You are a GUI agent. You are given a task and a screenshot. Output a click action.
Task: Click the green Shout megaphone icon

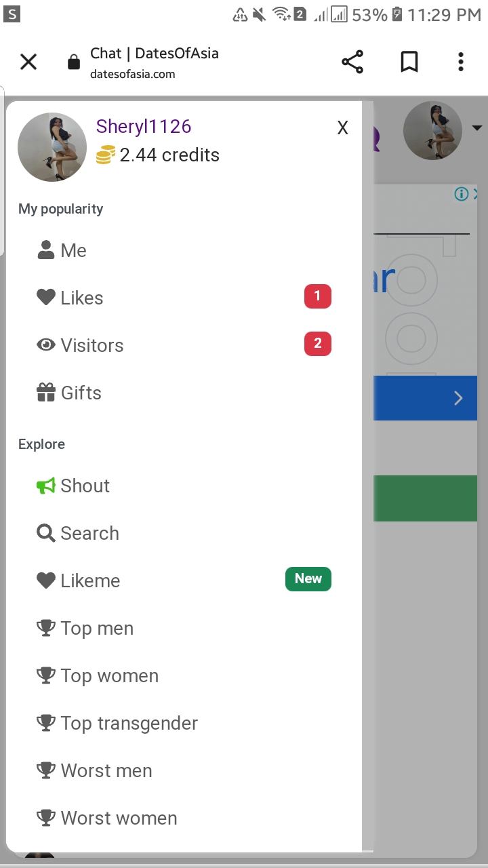tap(45, 486)
